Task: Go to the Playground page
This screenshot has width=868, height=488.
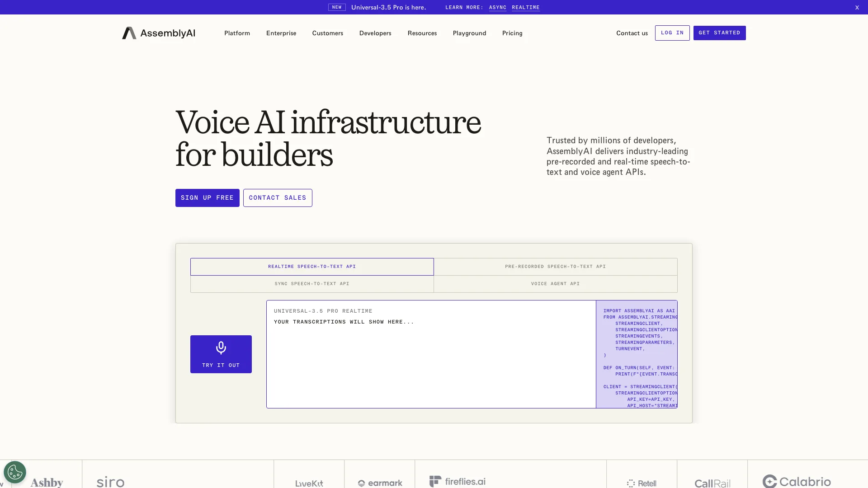Action: pyautogui.click(x=470, y=33)
